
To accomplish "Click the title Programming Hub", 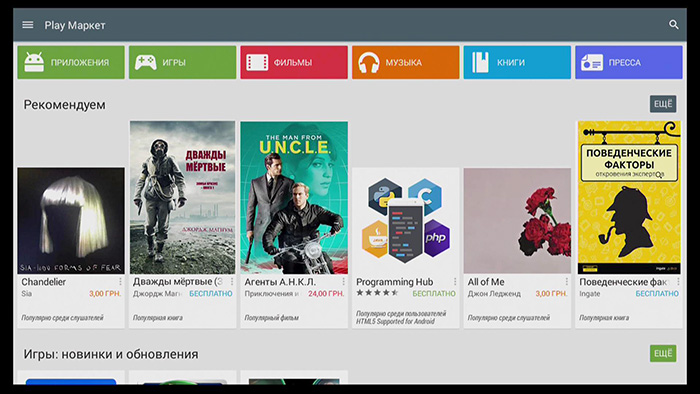I will tap(395, 282).
